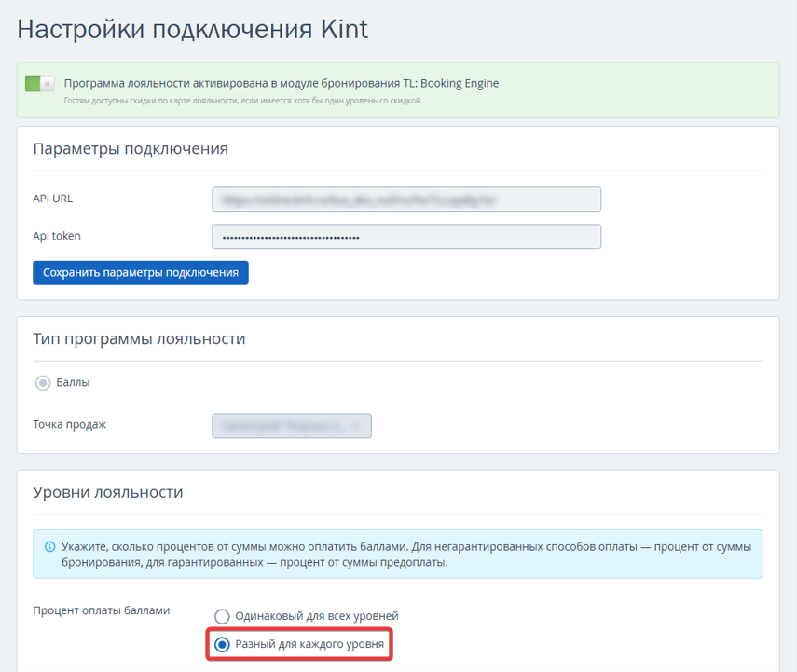Image resolution: width=797 pixels, height=672 pixels.
Task: Select Разный для каждого уровня option
Action: click(222, 645)
